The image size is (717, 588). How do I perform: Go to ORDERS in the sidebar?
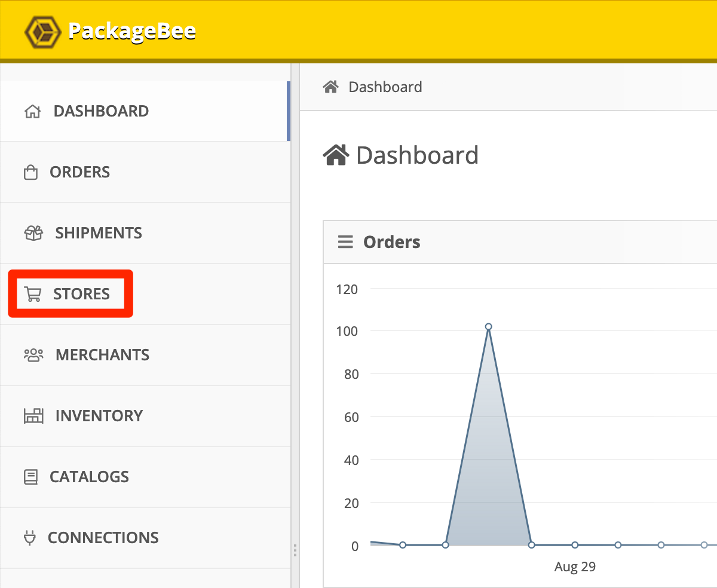(x=145, y=172)
